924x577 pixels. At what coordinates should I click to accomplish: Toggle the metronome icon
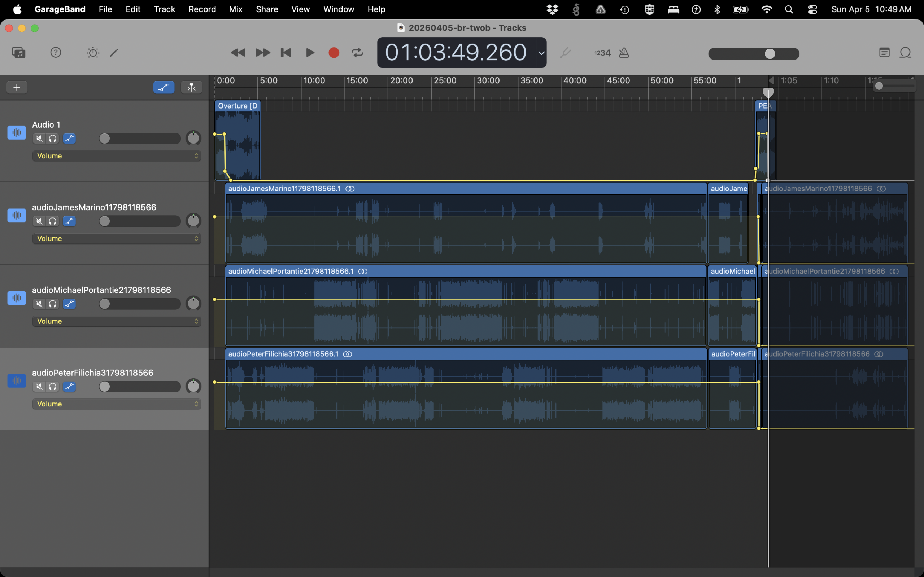coord(624,53)
